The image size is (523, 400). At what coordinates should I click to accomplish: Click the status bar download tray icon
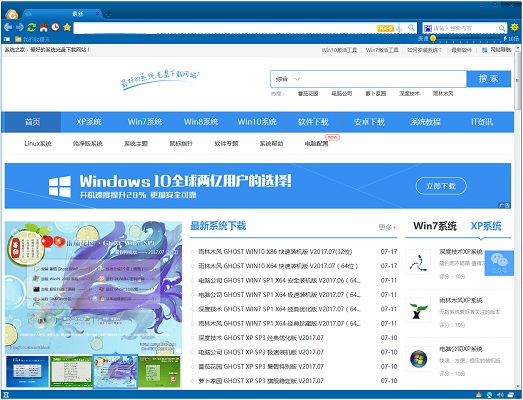click(x=479, y=395)
